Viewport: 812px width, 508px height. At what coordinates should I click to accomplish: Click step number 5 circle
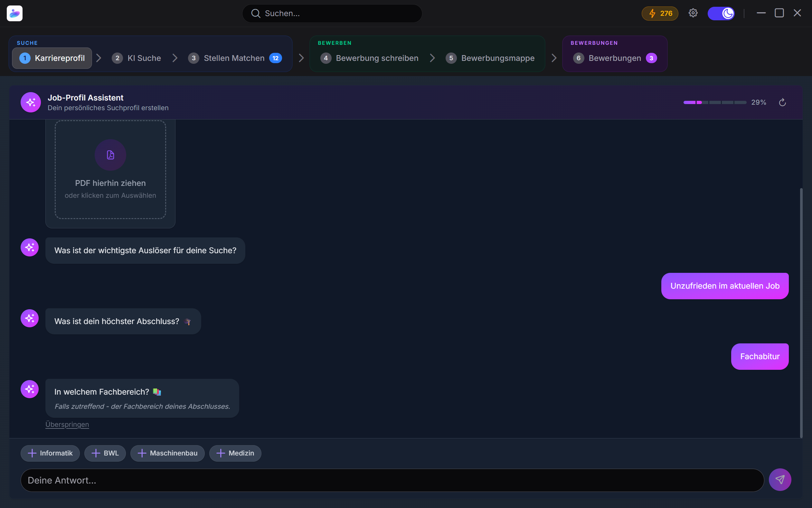(x=451, y=58)
